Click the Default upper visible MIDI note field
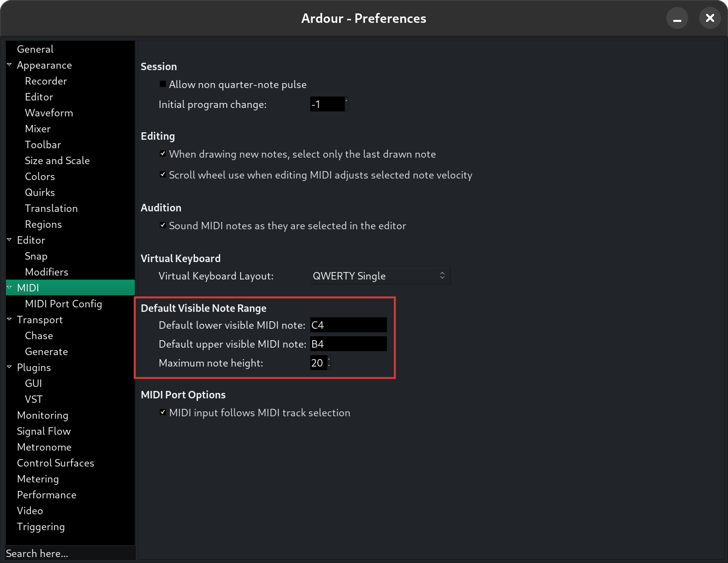Image resolution: width=728 pixels, height=563 pixels. 348,344
